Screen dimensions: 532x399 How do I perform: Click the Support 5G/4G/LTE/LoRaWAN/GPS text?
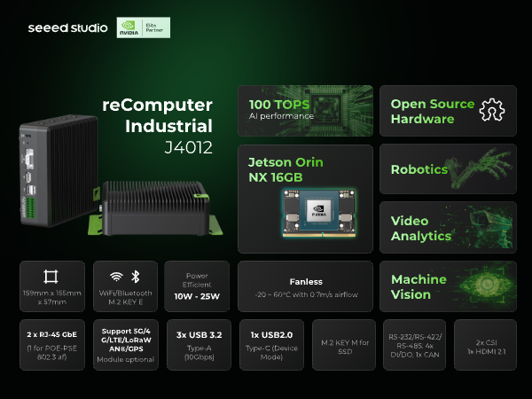coord(126,340)
